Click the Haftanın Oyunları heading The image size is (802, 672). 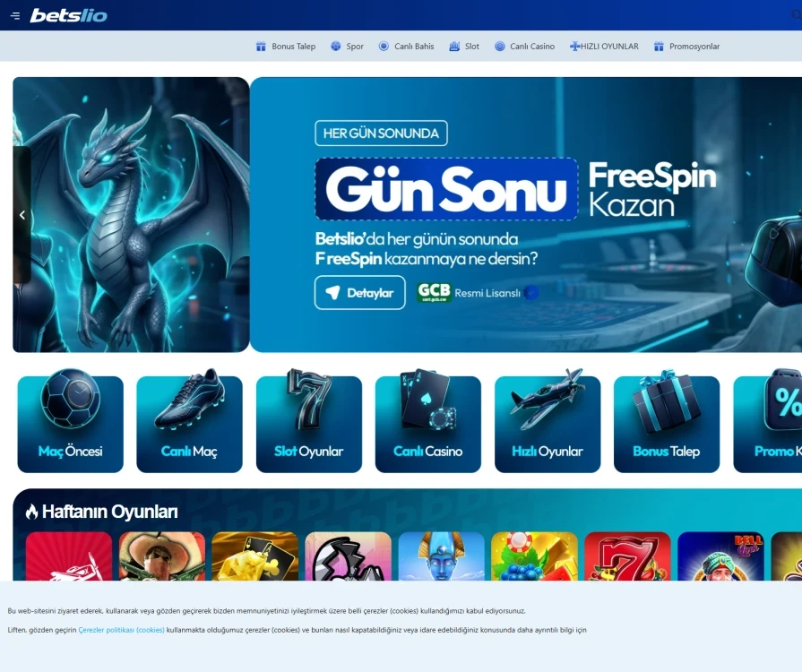[110, 512]
